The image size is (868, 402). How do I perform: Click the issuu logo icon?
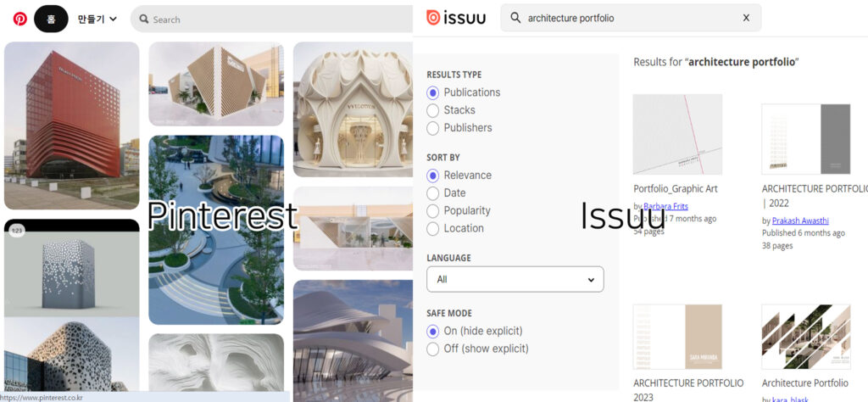pos(433,18)
